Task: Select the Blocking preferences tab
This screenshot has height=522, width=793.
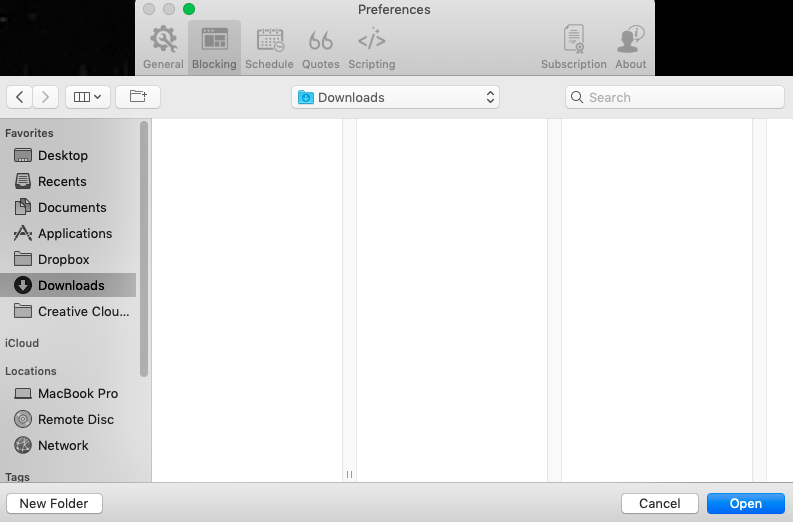Action: tap(214, 48)
